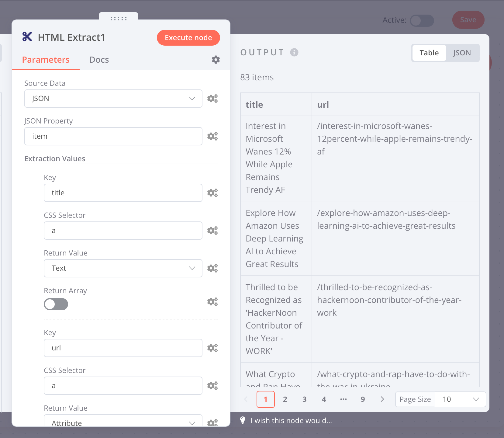Open node settings via the gear icon
This screenshot has width=504, height=438.
[x=216, y=60]
